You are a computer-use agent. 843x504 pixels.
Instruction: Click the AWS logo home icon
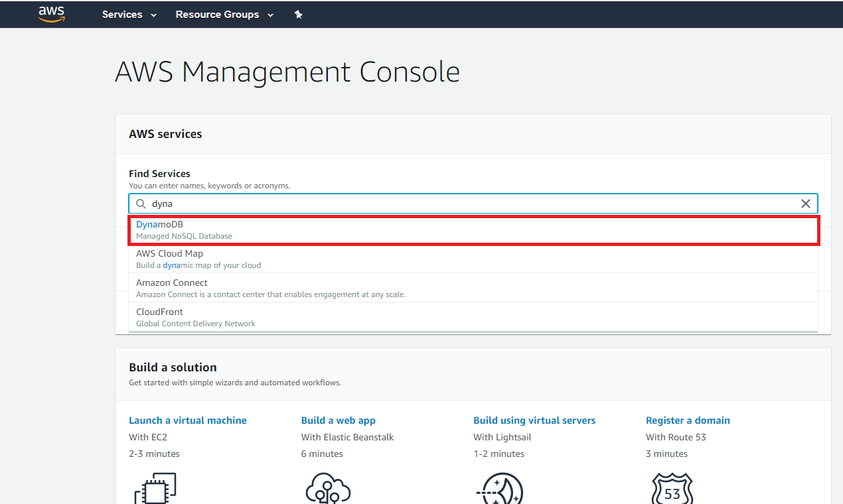[51, 14]
